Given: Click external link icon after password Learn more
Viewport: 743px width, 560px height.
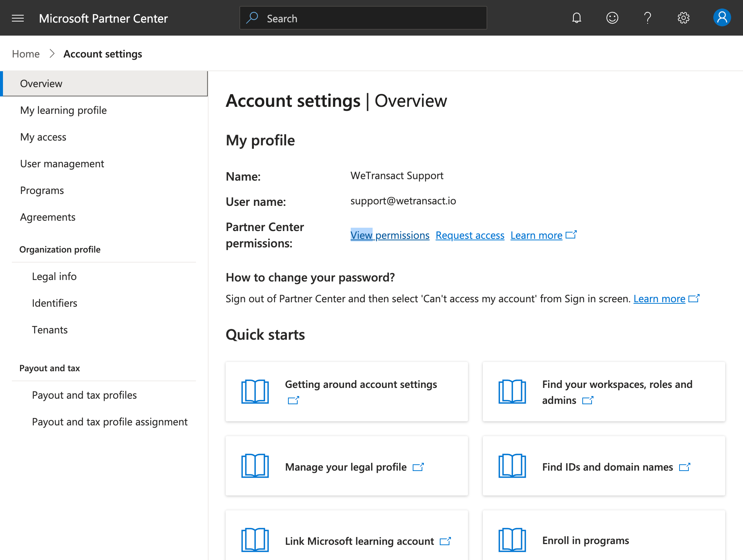Looking at the screenshot, I should click(x=694, y=298).
